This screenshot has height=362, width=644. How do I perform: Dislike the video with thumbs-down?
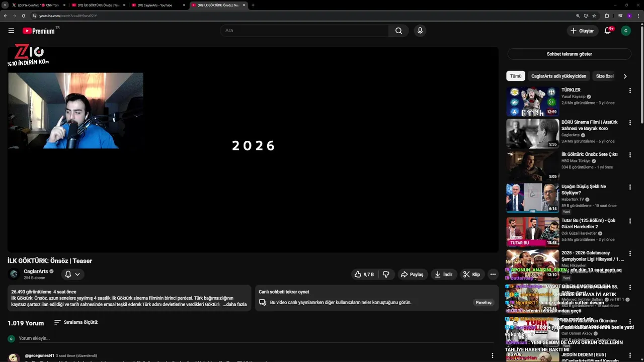pos(386,275)
